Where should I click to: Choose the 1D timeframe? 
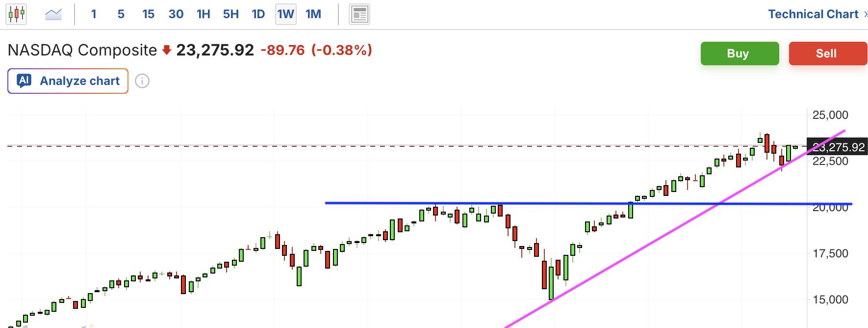258,14
